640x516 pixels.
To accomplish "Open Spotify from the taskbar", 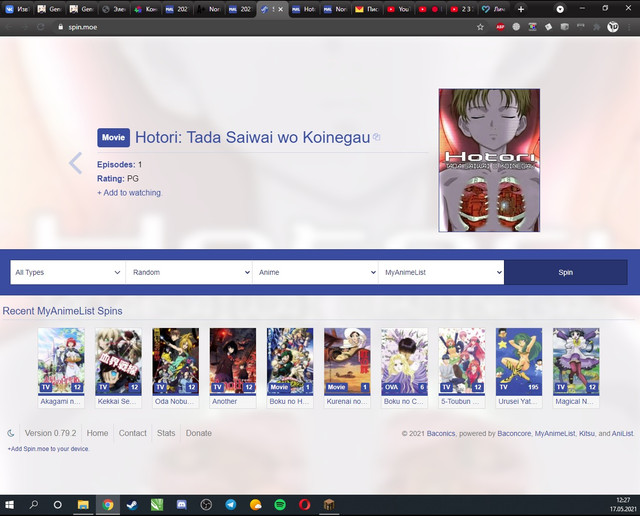I will (x=280, y=504).
